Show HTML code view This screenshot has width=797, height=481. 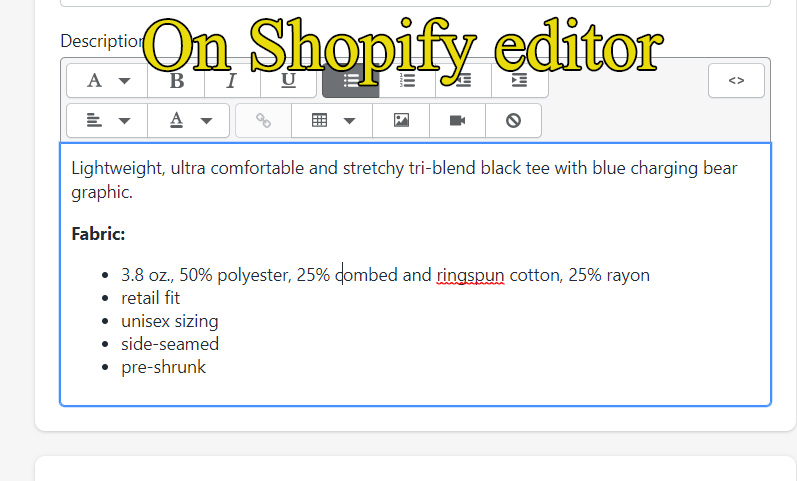(736, 80)
